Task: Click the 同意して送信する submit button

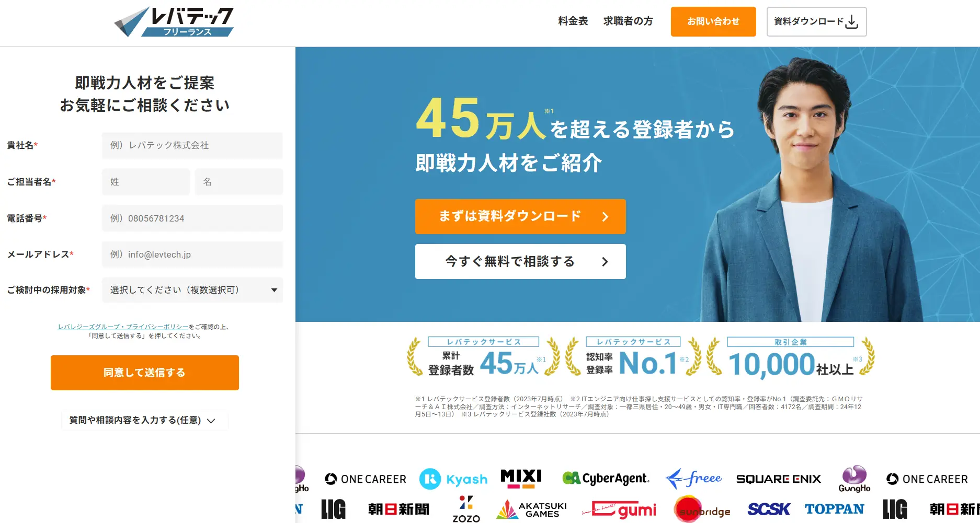Action: click(x=145, y=373)
